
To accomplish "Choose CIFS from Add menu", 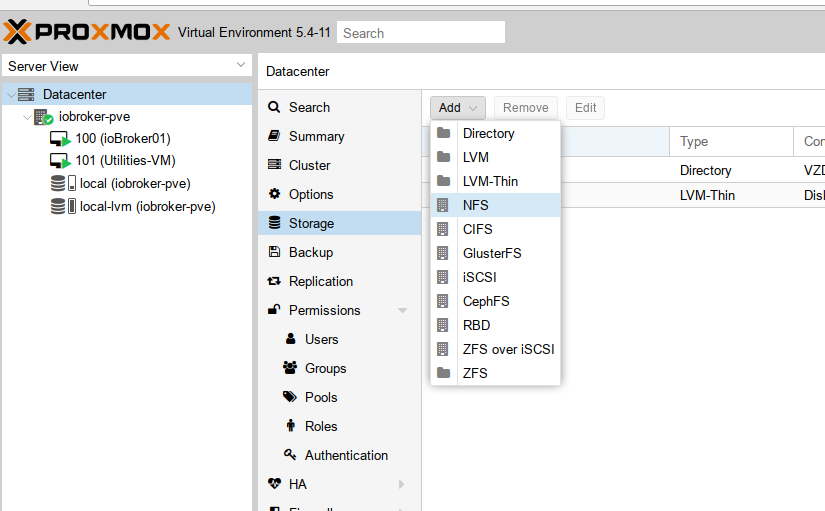I will click(x=496, y=229).
